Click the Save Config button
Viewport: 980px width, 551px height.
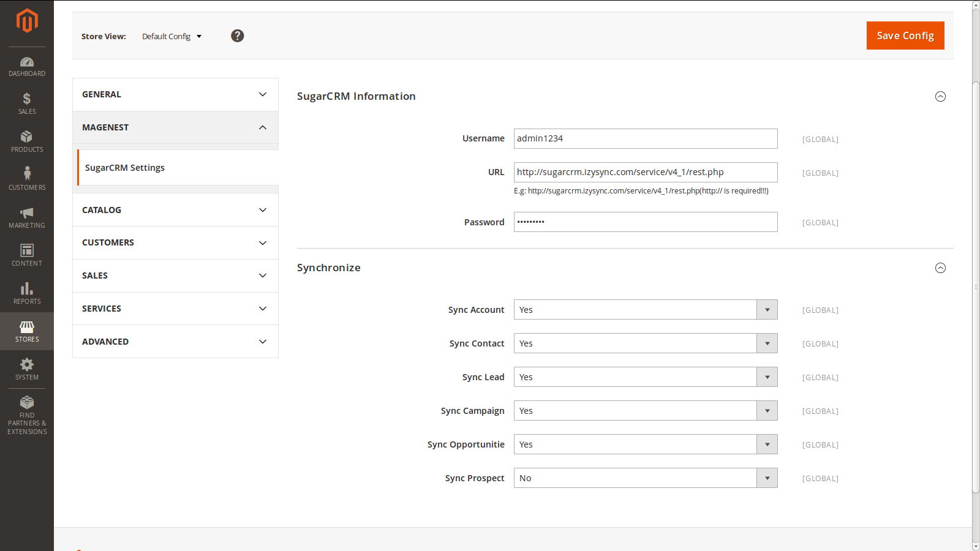[905, 36]
